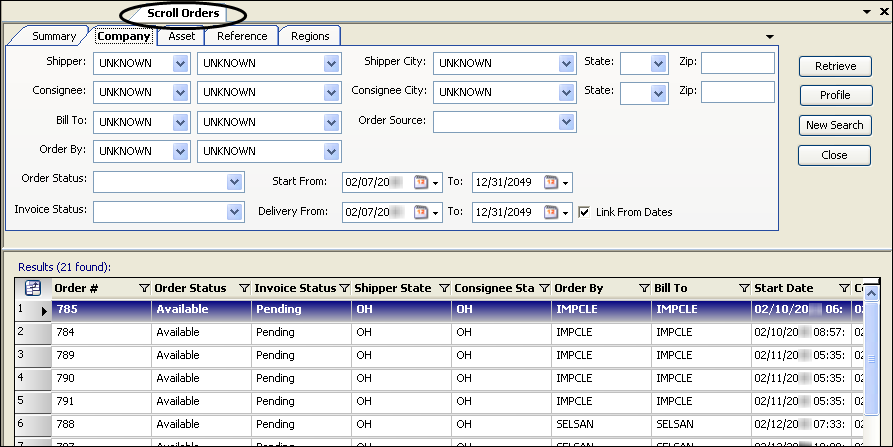Open the Shipper City dropdown
Viewport: 893px width, 447px height.
click(566, 63)
